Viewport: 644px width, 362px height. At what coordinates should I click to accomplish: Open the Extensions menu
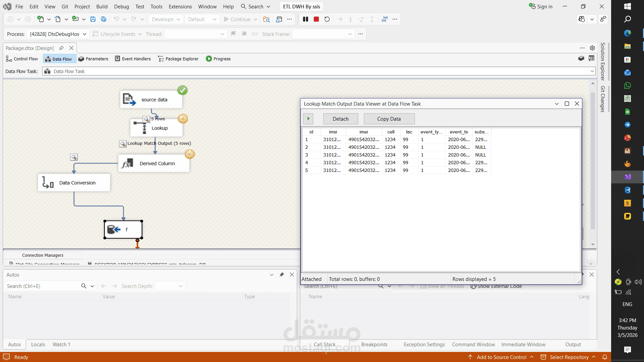180,6
